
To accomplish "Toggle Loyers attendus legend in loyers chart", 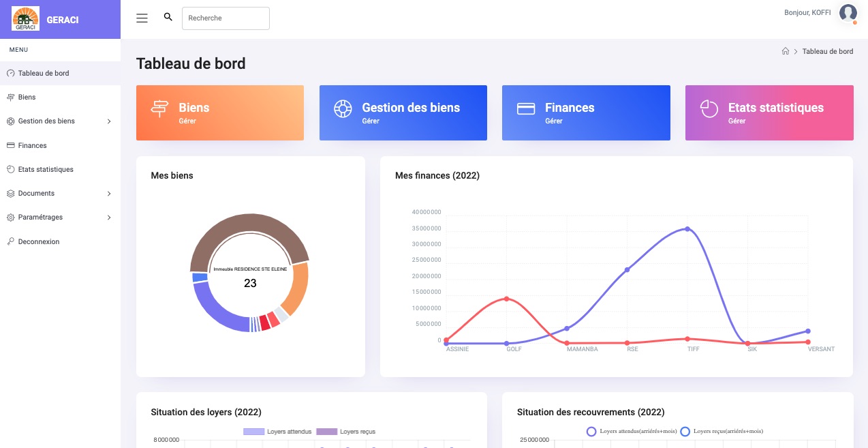I will tap(277, 432).
